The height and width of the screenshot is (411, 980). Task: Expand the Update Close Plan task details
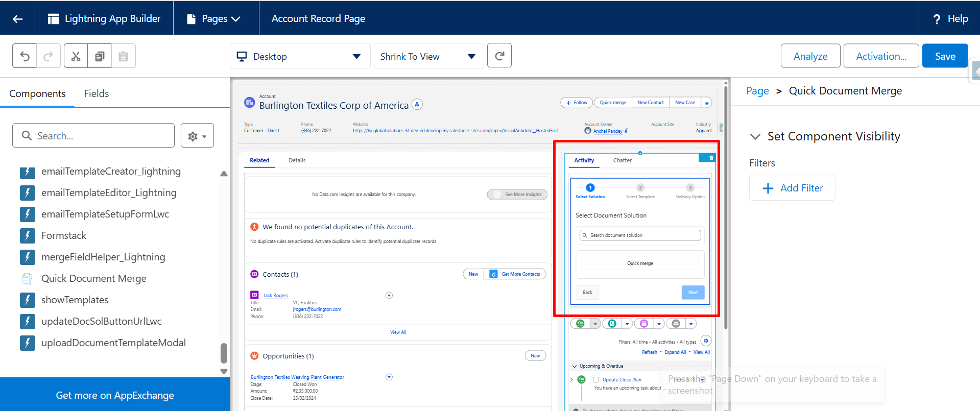tap(571, 380)
